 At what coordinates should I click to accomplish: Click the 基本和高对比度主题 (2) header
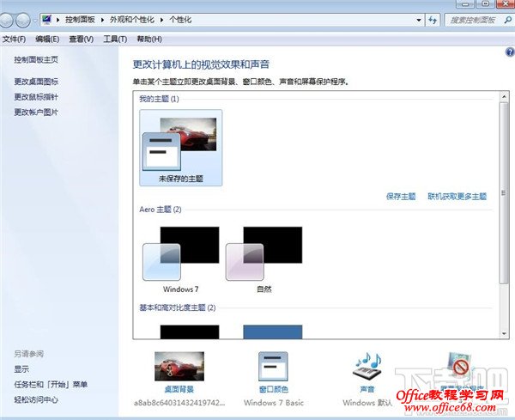178,307
